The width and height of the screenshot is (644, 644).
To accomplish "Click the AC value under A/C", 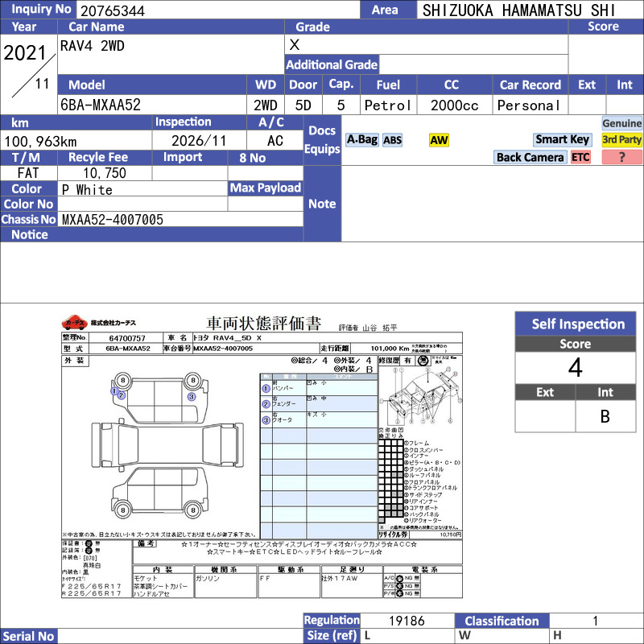I will [x=275, y=141].
